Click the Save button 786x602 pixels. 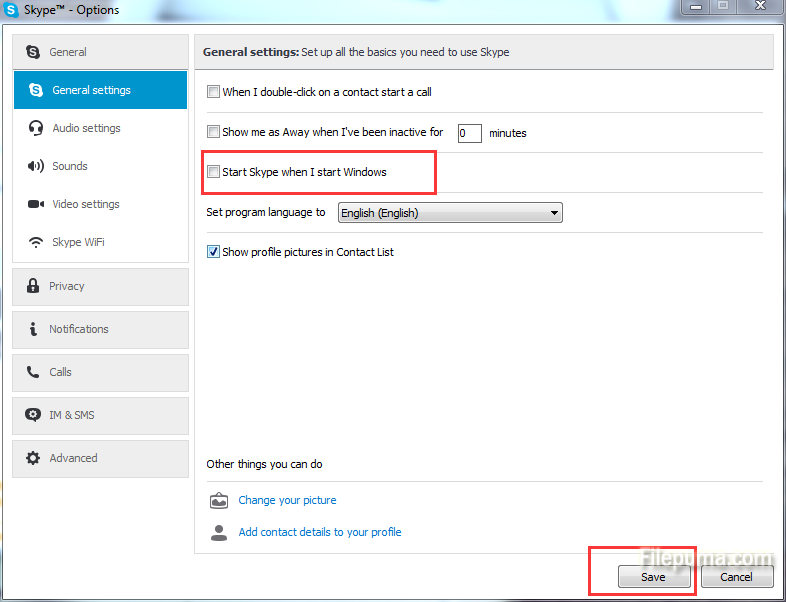pos(653,577)
